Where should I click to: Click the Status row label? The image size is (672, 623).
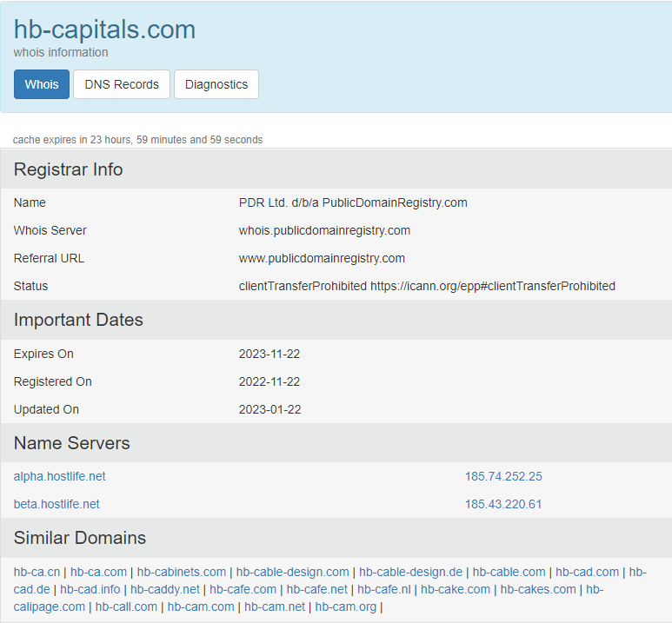point(30,286)
